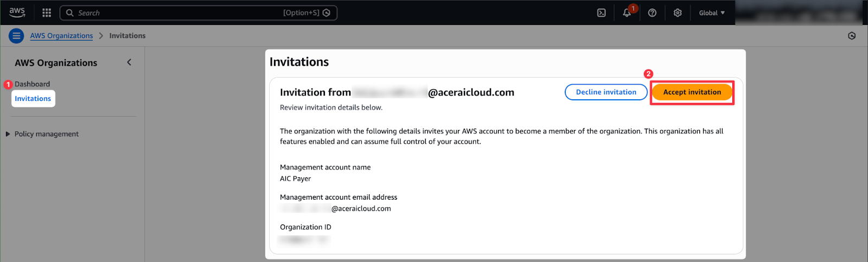Go to AWS Organizations breadcrumb link
This screenshot has width=868, height=262.
pyautogui.click(x=61, y=36)
